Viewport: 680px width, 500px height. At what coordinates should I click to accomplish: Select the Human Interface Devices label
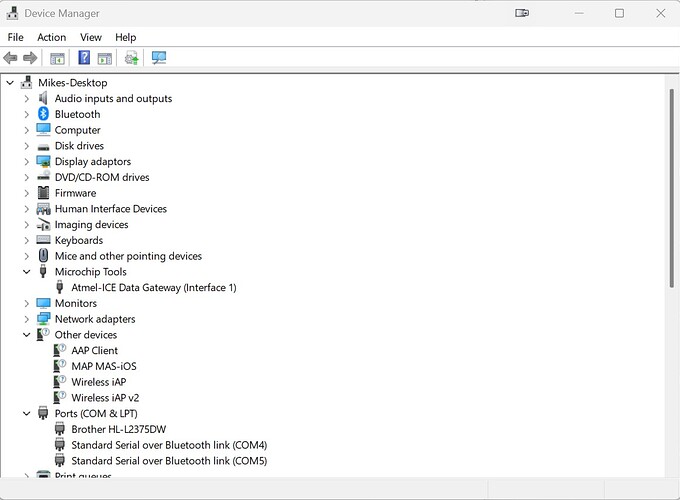(x=111, y=209)
